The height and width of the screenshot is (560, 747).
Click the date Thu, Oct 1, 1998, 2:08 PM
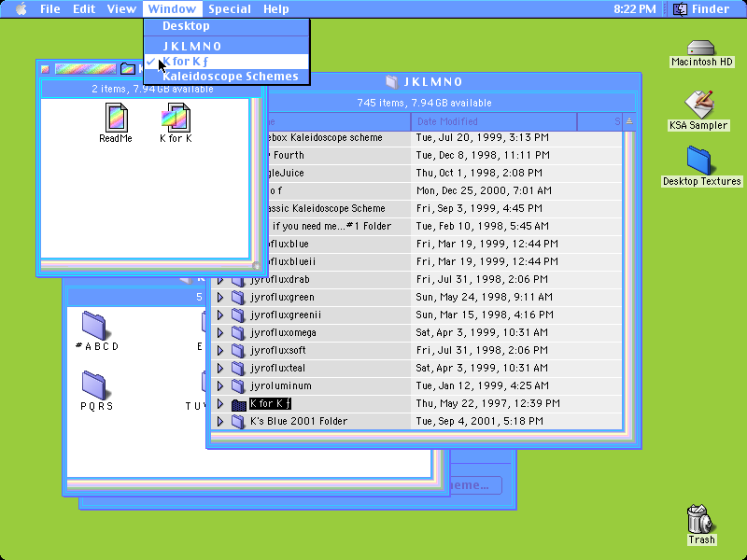point(479,173)
